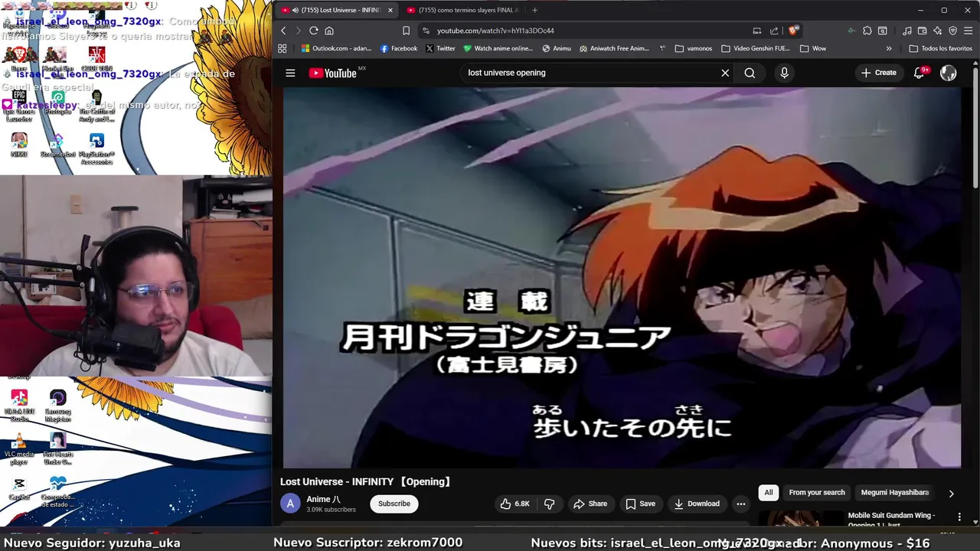Screen dimensions: 980x551
Task: Select the 'From your search' chip
Action: click(817, 493)
